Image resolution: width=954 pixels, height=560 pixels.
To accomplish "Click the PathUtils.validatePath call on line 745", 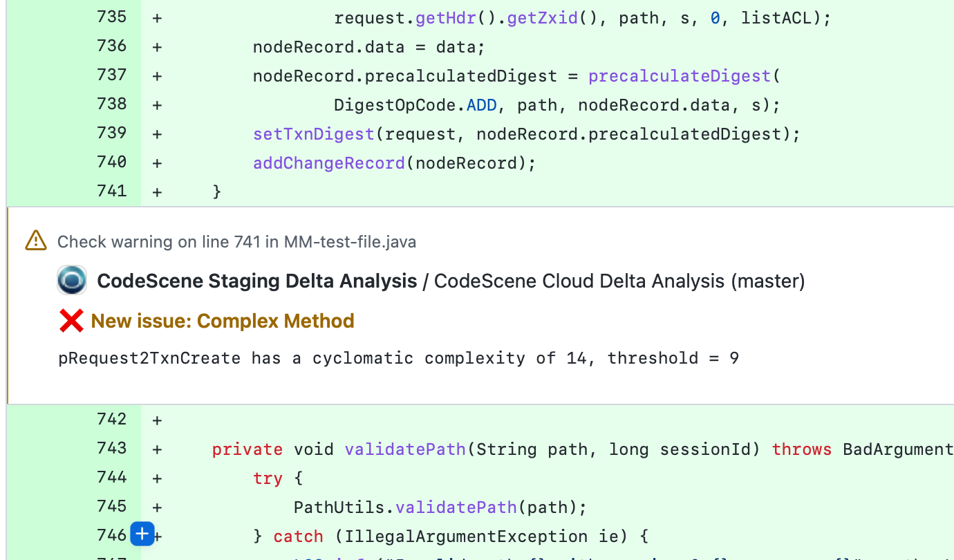I will tap(404, 507).
